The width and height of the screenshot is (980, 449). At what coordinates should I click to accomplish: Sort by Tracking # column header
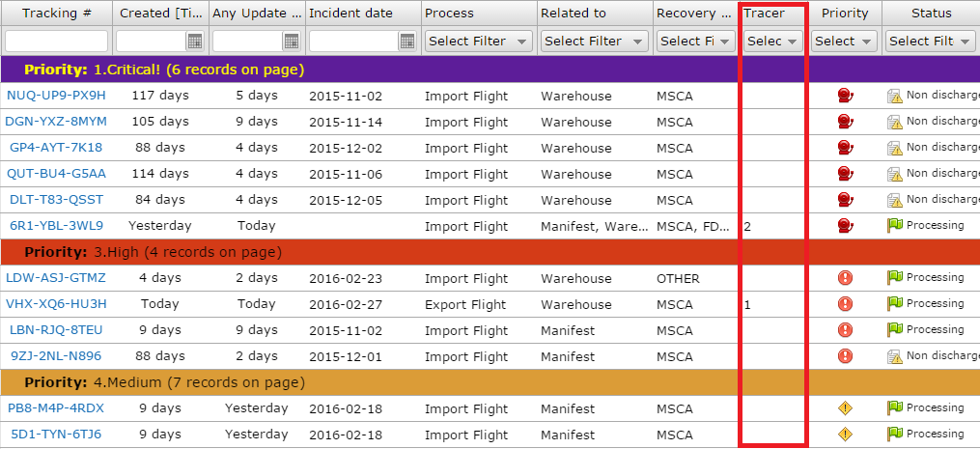[x=56, y=14]
